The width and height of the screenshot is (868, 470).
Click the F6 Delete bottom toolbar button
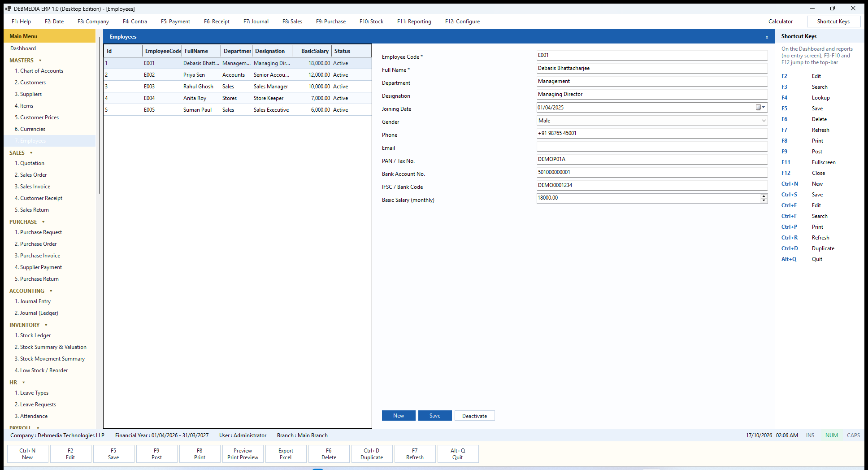(329, 454)
